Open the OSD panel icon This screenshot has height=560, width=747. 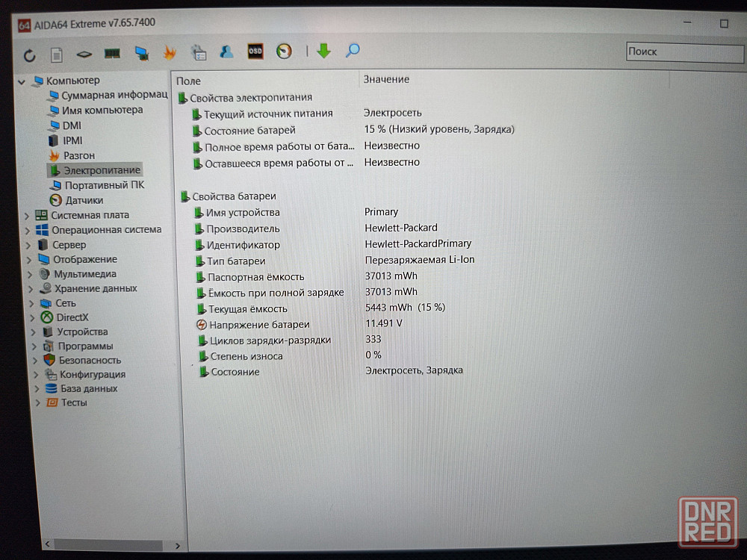[x=255, y=51]
